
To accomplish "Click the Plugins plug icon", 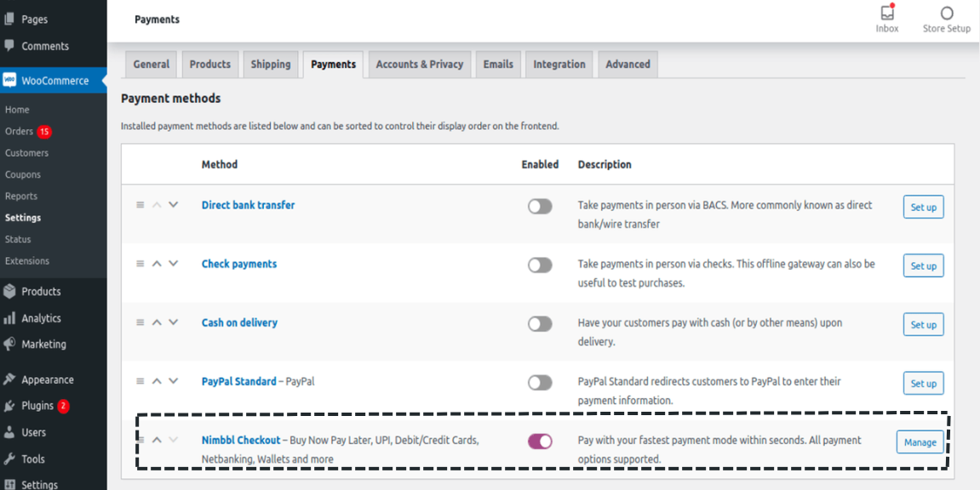I will [9, 406].
